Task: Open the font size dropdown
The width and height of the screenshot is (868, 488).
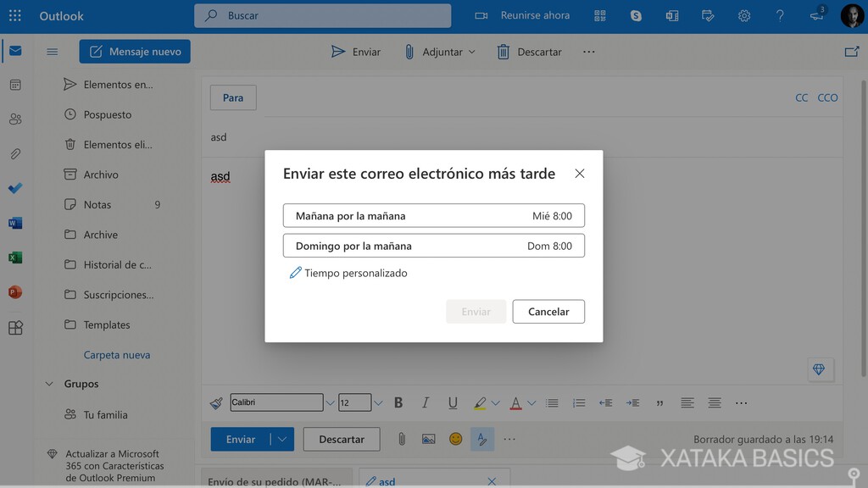Action: pyautogui.click(x=378, y=402)
